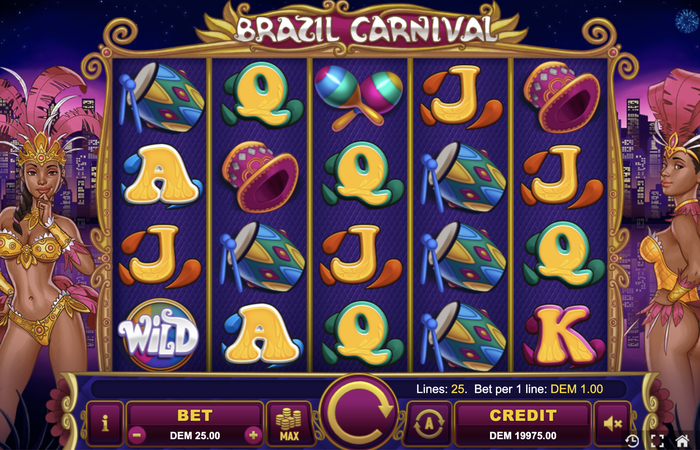Open the game info paytable

pyautogui.click(x=105, y=423)
